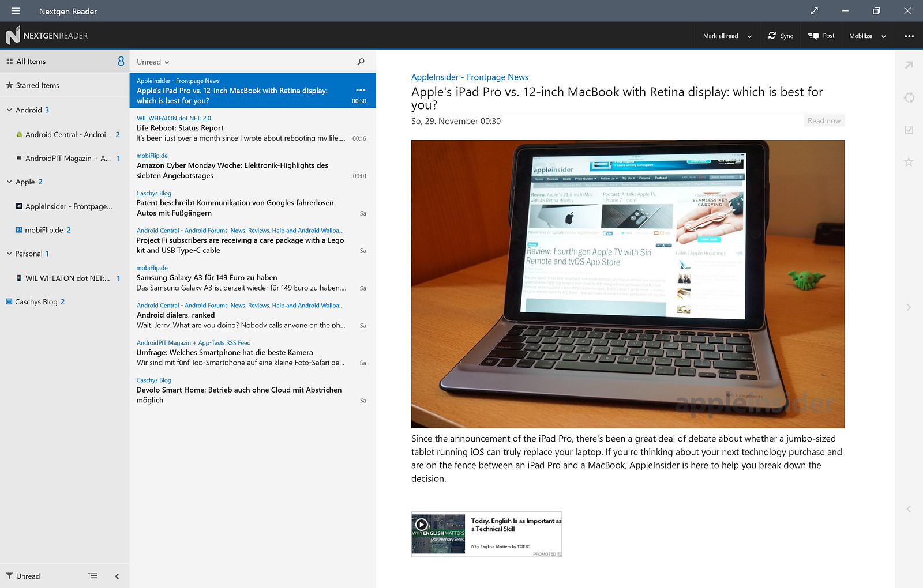923x588 pixels.
Task: Open the 'Patent beschreibt Kommunikation' article
Action: pyautogui.click(x=253, y=203)
